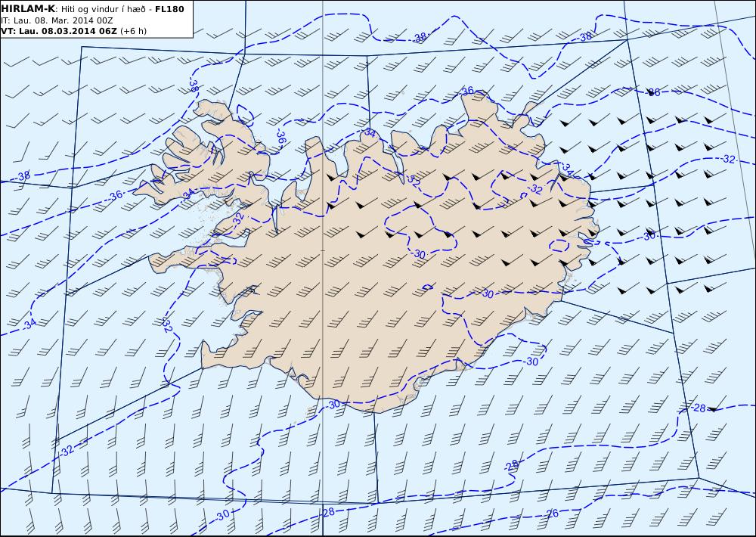This screenshot has width=756, height=537.
Task: Select the IT: Lau. 08. Mar. 2014 00Z line
Action: [x=57, y=20]
